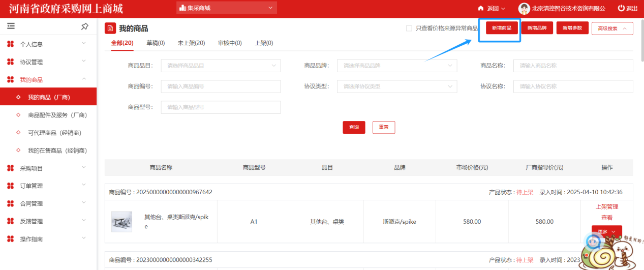644x270 pixels.
Task: Expand the 合同管理 sidebar menu
Action: (x=48, y=203)
